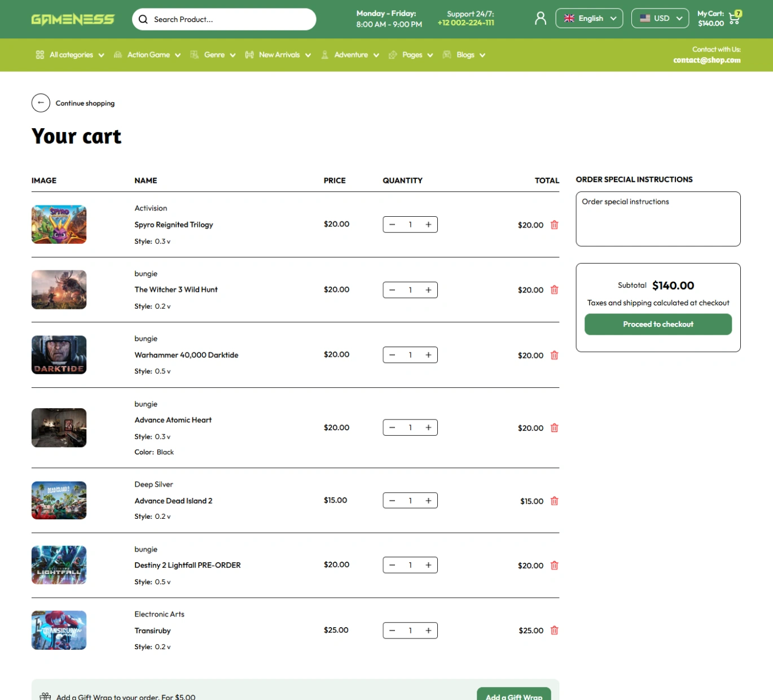Open the user account icon
Screen dimensions: 773x700
pyautogui.click(x=540, y=19)
